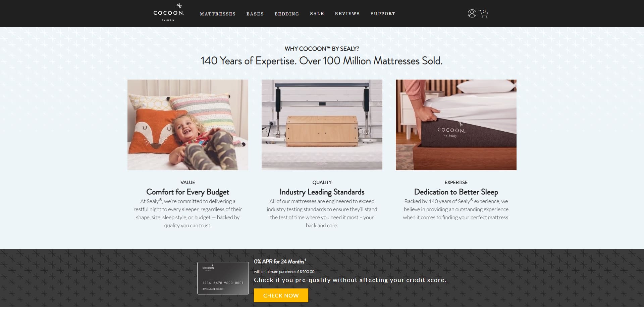This screenshot has height=320, width=644.
Task: Click the '140 Years of Expertise' headline
Action: (x=322, y=61)
